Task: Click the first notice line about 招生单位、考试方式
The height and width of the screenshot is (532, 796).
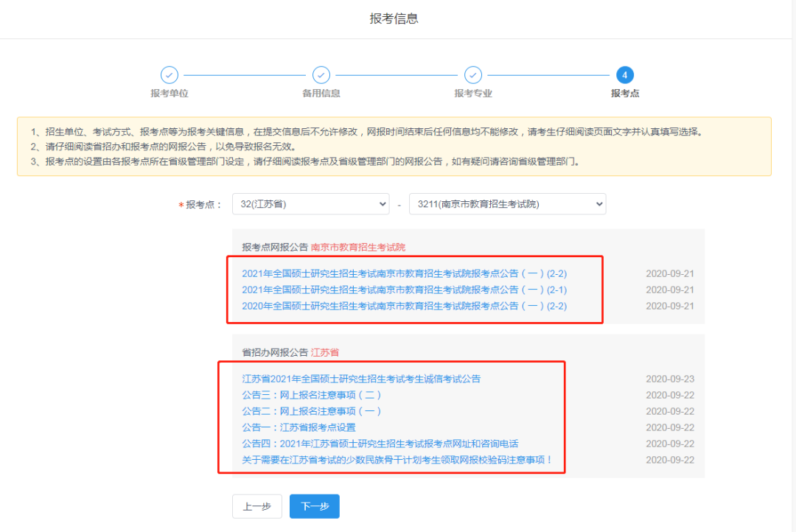Action: tap(366, 132)
